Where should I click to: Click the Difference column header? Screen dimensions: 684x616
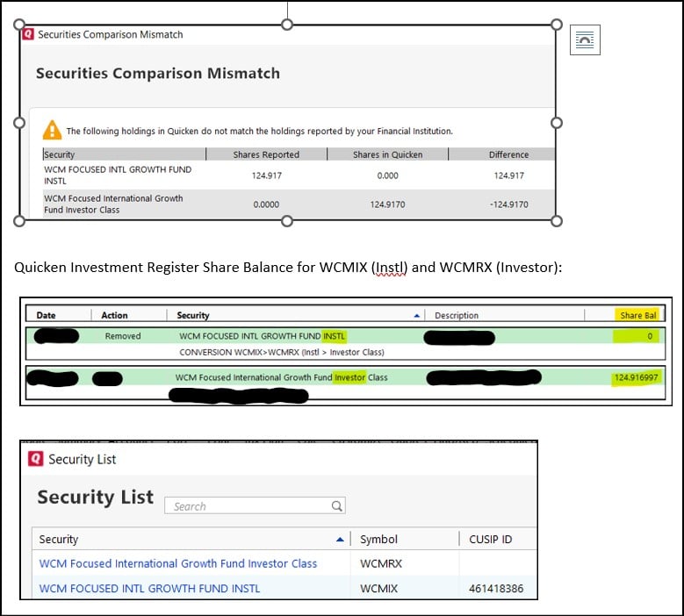[508, 154]
